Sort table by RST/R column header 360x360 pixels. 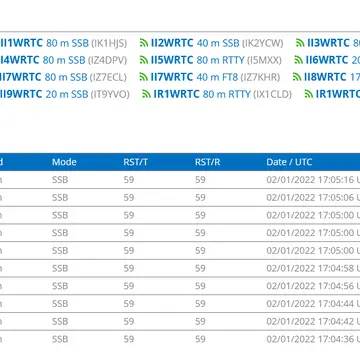[x=207, y=162]
